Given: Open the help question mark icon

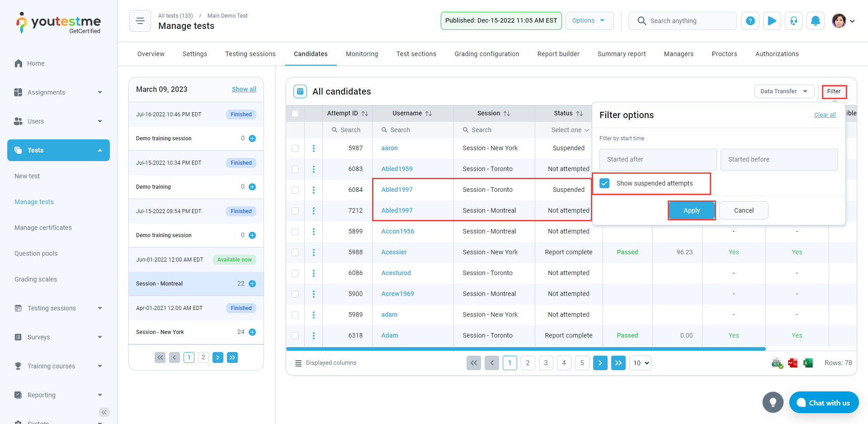Looking at the screenshot, I should 750,21.
